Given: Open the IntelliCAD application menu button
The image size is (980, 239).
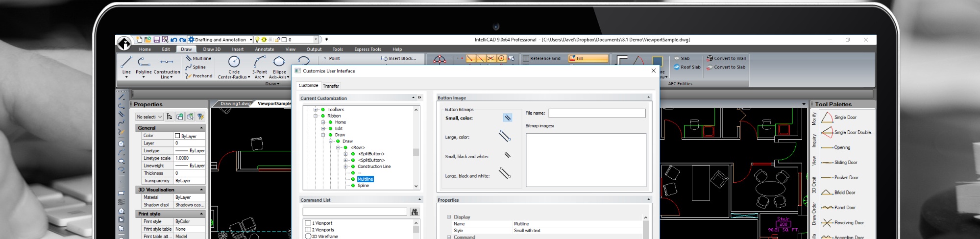Looking at the screenshot, I should (124, 44).
